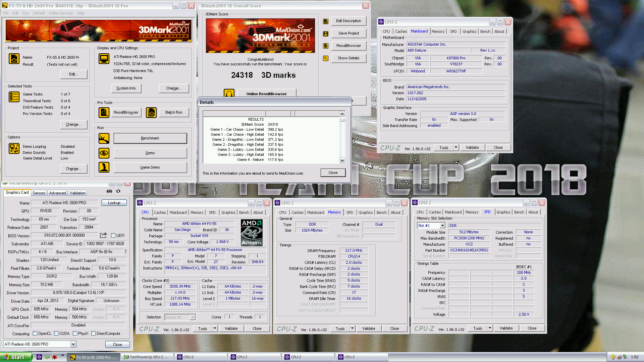This screenshot has height=362, width=644.
Task: Click the Display settings monitor icon
Action: [x=104, y=59]
